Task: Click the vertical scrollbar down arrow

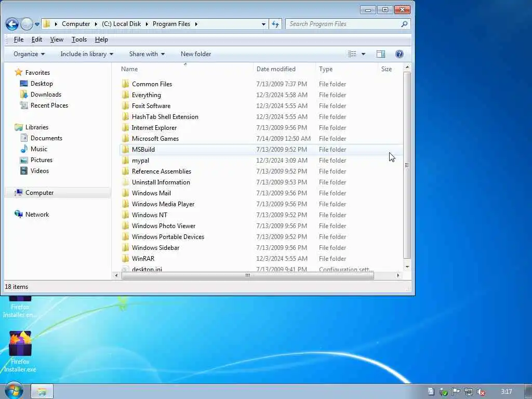Action: 407,267
